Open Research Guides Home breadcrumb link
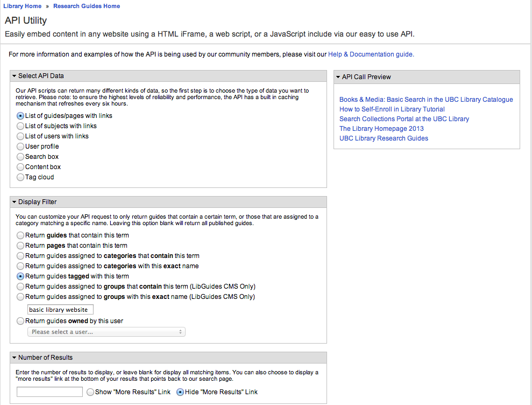Image resolution: width=532 pixels, height=405 pixels. point(87,6)
